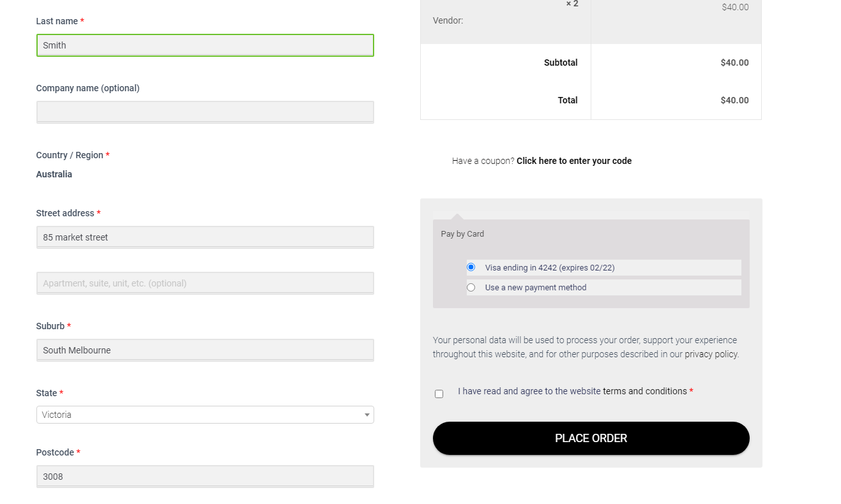Click the Company name input field
The width and height of the screenshot is (841, 504).
click(x=205, y=112)
